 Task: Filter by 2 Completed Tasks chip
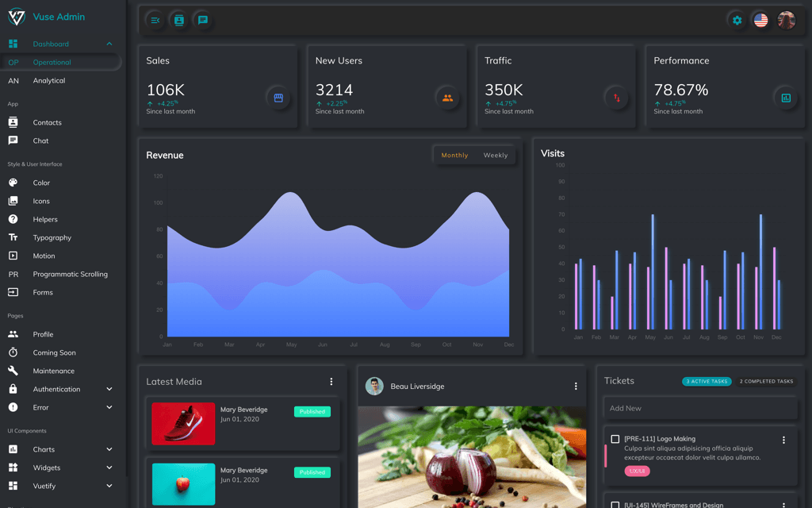[767, 381]
